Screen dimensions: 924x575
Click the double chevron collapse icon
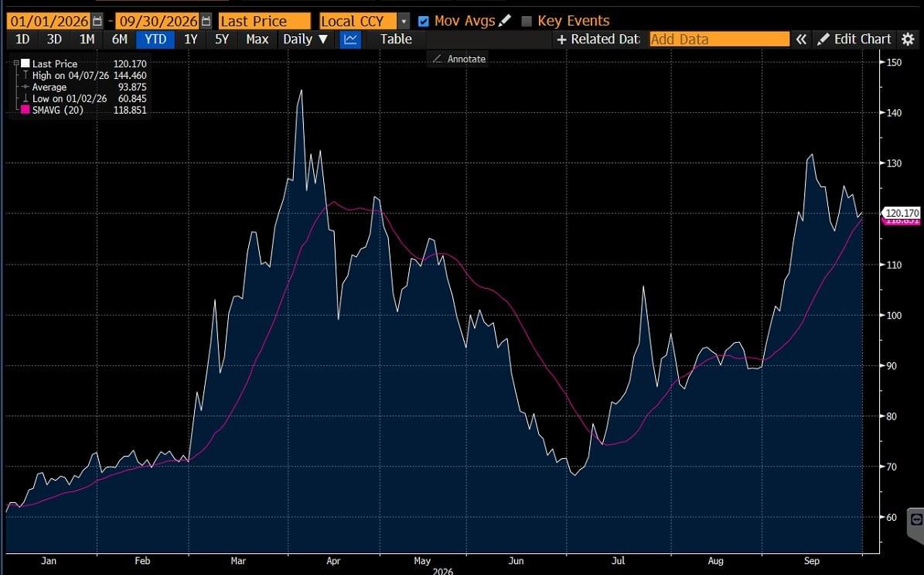tap(801, 39)
